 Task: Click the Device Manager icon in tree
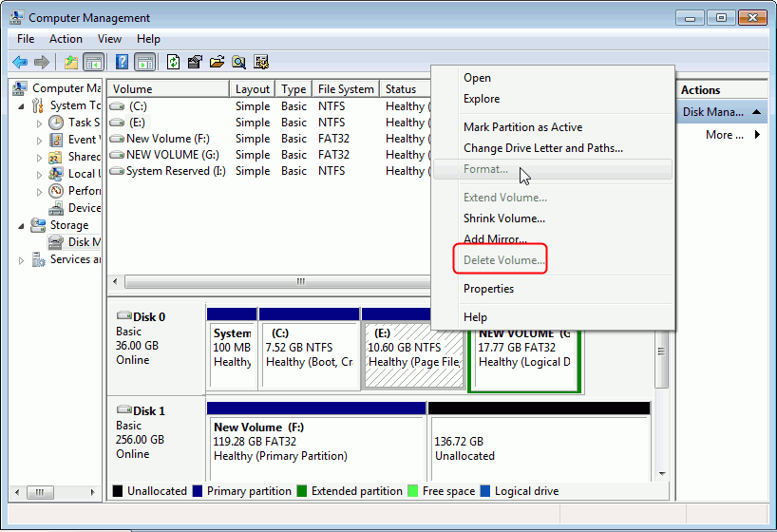(56, 208)
